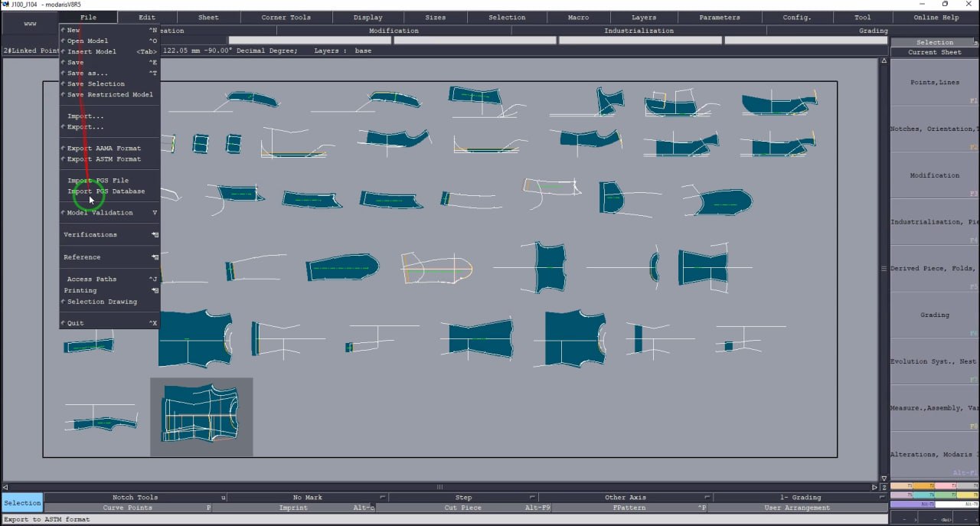Viewport: 980px width, 526px height.
Task: Switch to the Modification toolbar tab at top
Action: (x=394, y=31)
